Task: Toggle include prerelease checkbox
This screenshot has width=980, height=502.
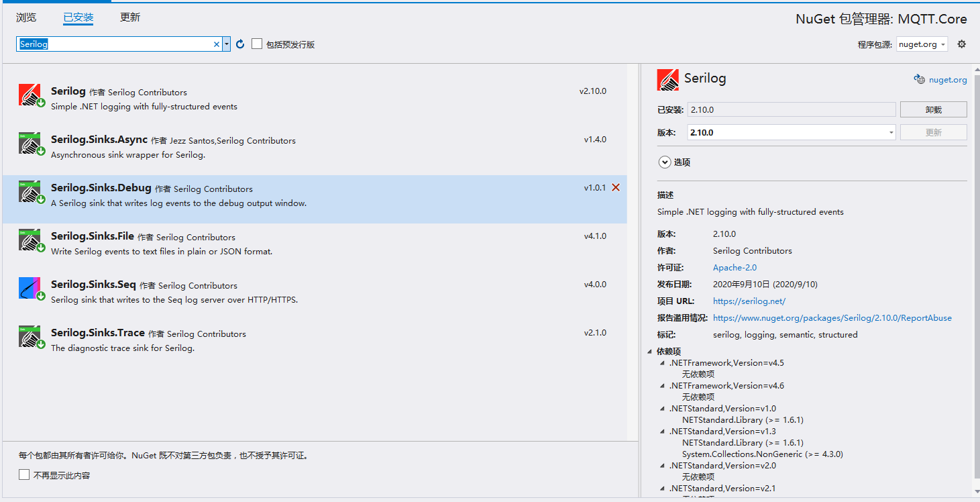Action: tap(257, 44)
